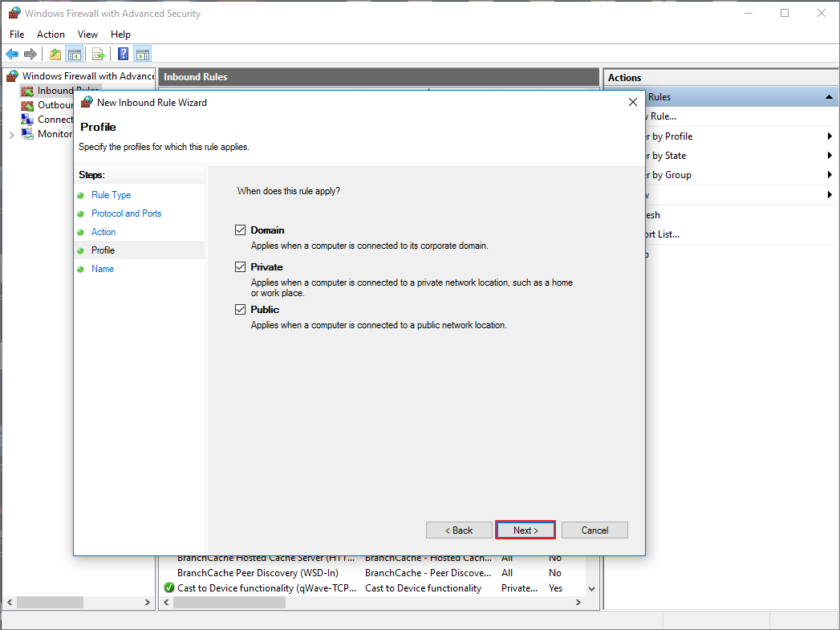Image resolution: width=840 pixels, height=630 pixels.
Task: Toggle the Show/Hide Action Pane toolbar icon
Action: tap(143, 54)
